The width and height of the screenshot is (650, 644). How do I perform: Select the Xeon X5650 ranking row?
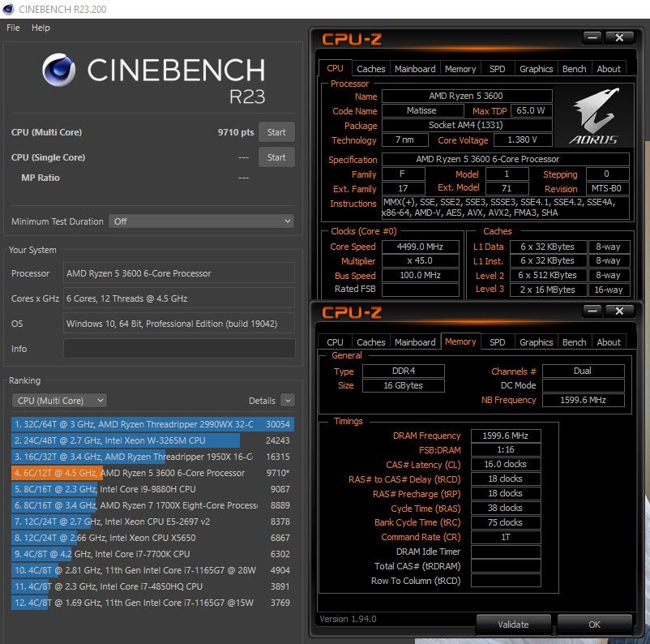pos(152,538)
